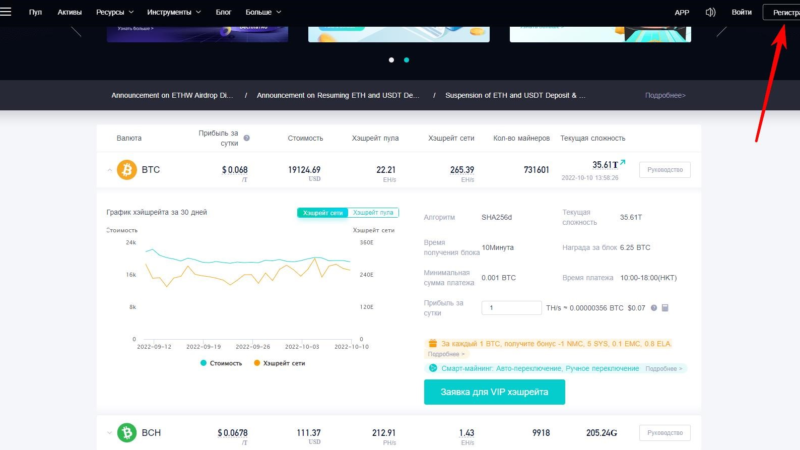Click Подробнее link in announcements bar
Viewport: 800px width, 450px height.
pos(665,95)
